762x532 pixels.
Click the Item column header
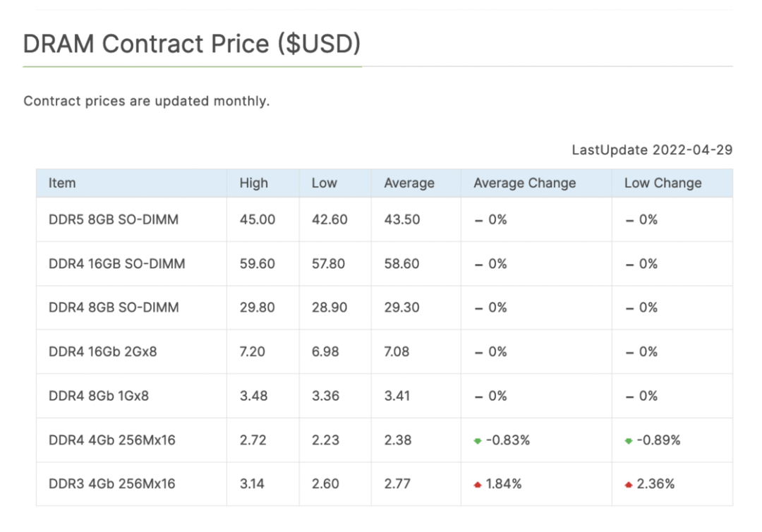point(62,183)
